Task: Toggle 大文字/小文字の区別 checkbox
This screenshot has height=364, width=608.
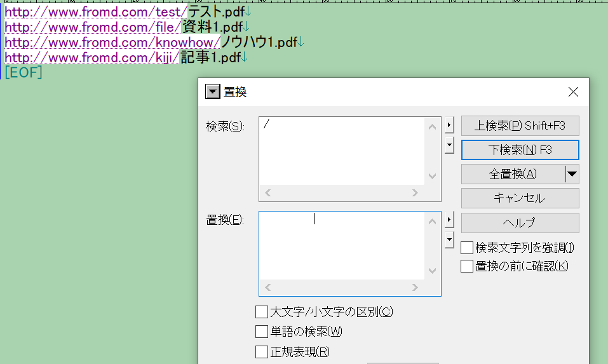Action: point(262,312)
